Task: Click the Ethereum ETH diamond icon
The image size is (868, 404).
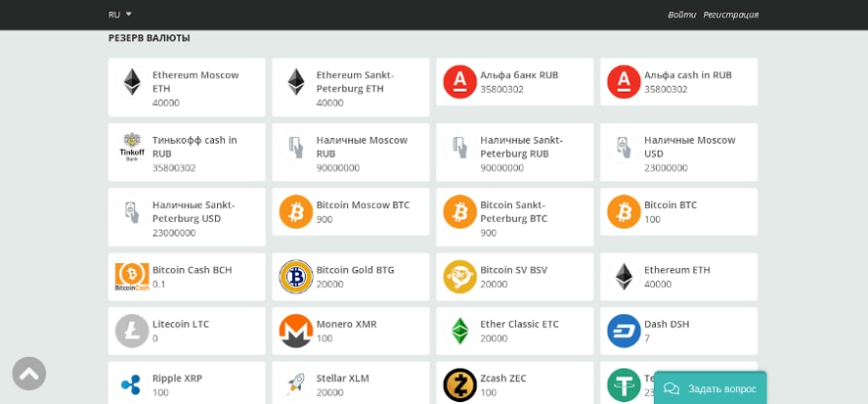Action: (623, 277)
